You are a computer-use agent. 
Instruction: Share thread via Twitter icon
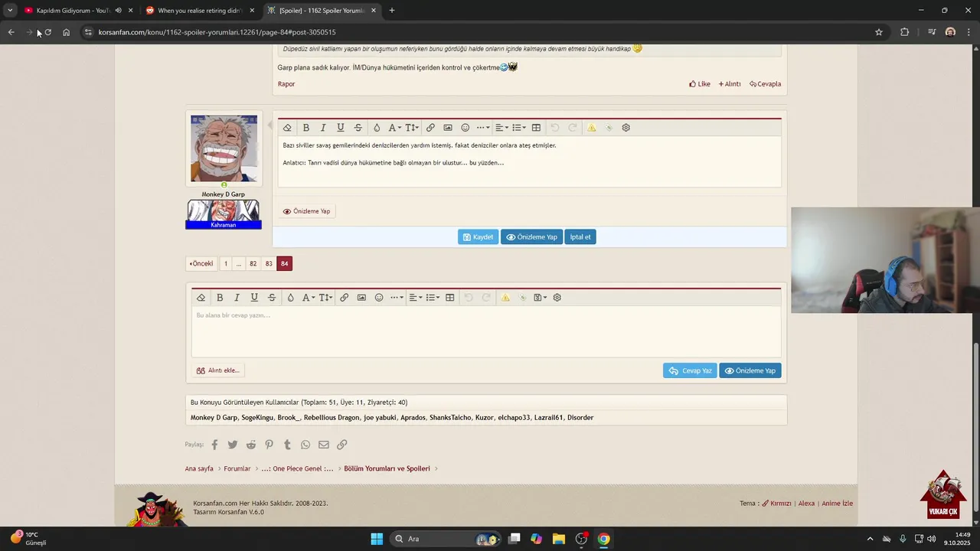(x=233, y=445)
